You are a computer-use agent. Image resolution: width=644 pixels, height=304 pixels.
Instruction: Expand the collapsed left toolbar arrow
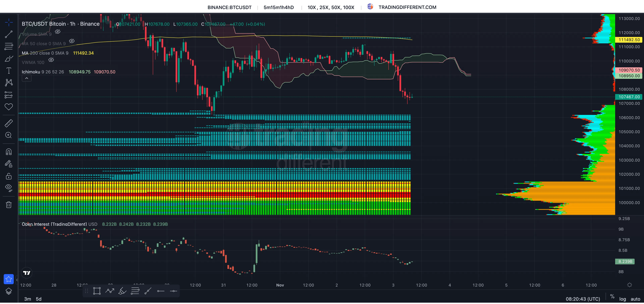pos(17,280)
